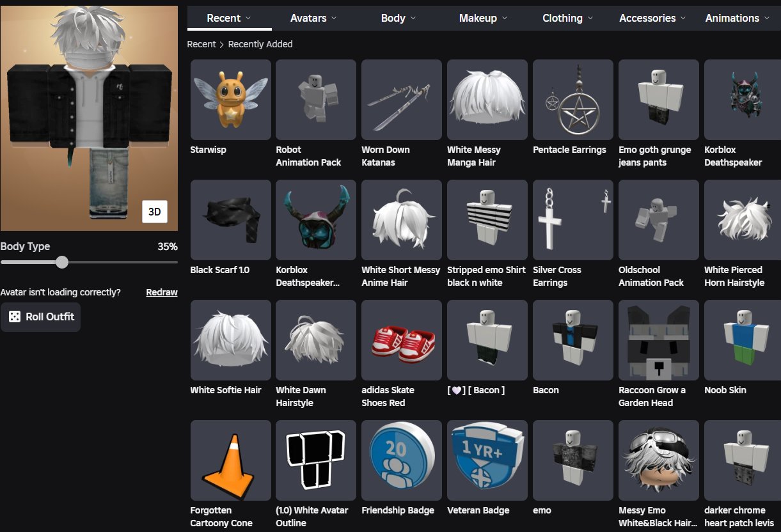Select White Pierced Horn Hairstyle
The width and height of the screenshot is (781, 532).
743,220
